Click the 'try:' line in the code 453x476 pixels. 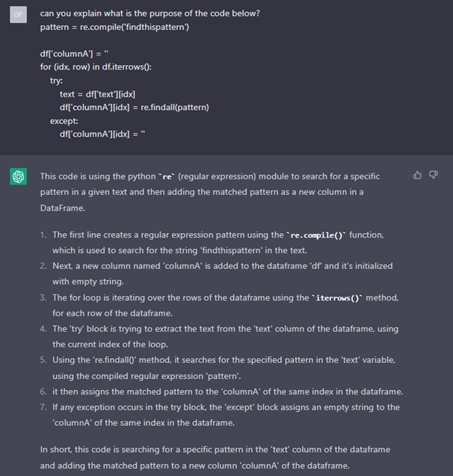(x=57, y=81)
